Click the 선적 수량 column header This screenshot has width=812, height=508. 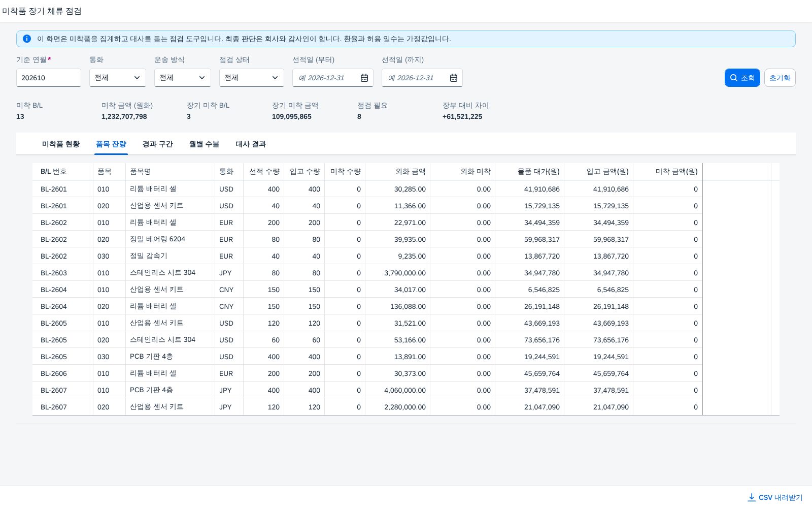pyautogui.click(x=264, y=172)
